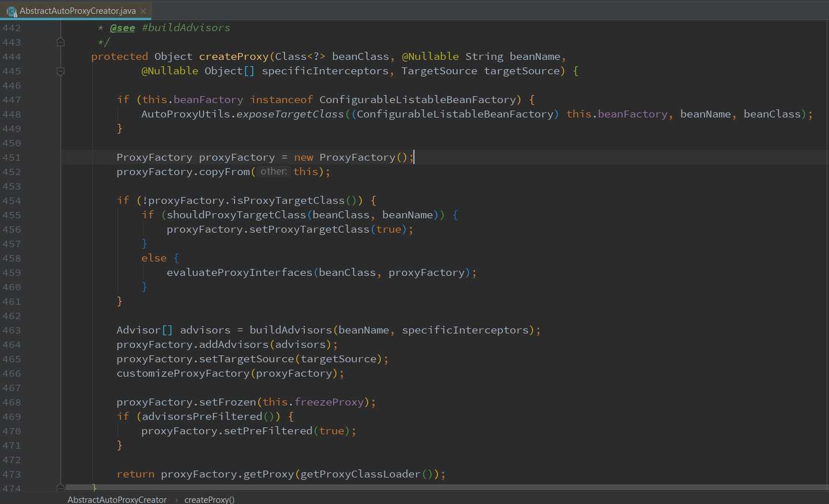The image size is (829, 504).
Task: Click setTargetSource on line 465
Action: [x=246, y=359]
